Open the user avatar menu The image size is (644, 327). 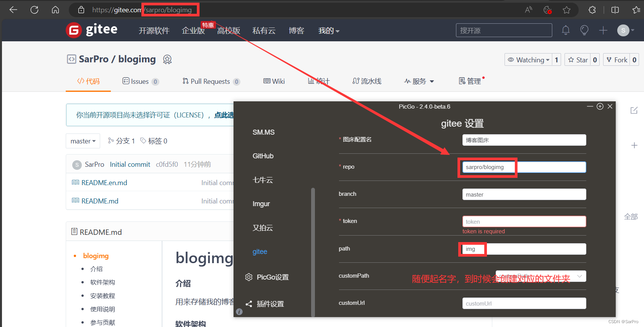click(x=626, y=30)
